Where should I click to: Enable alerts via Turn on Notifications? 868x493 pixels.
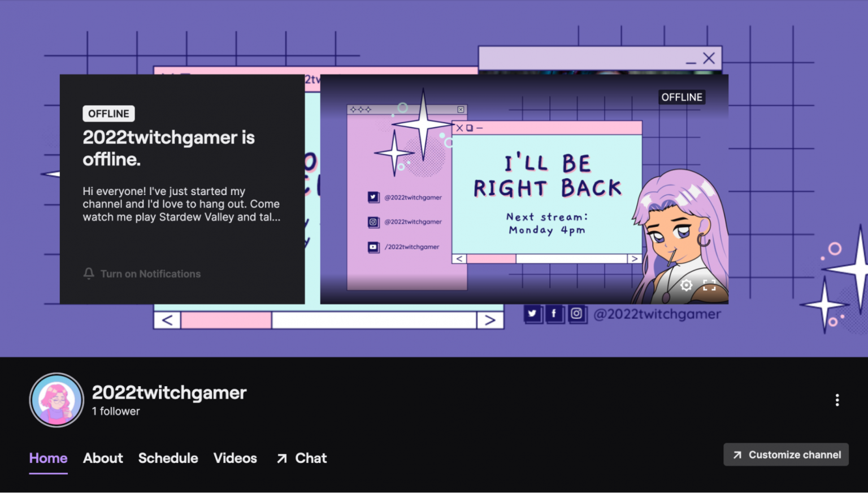pyautogui.click(x=150, y=274)
